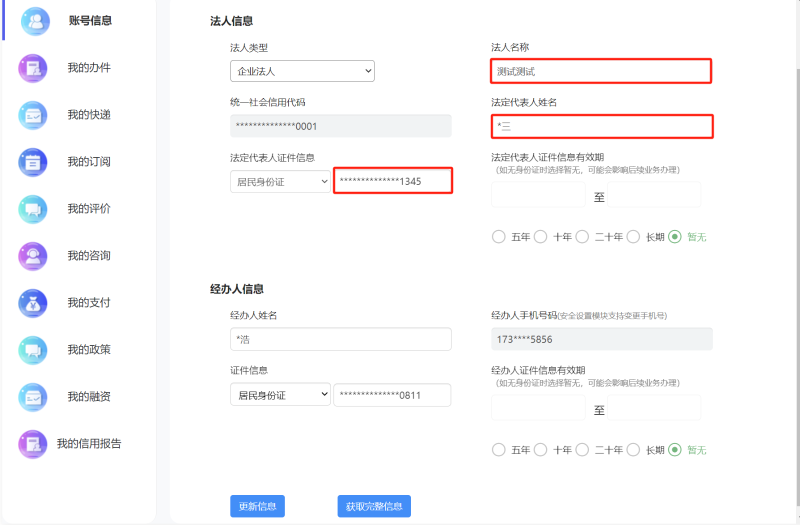Click the 获取完整信息 button
This screenshot has height=525, width=800.
point(374,506)
